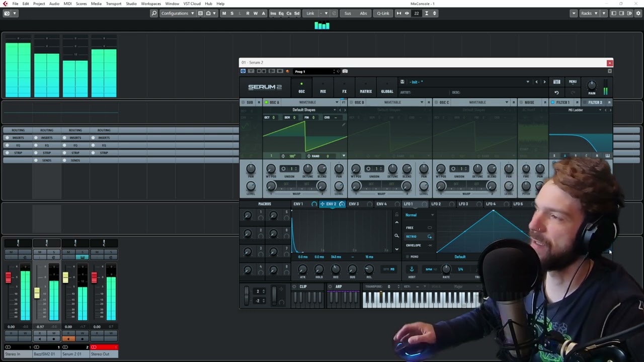This screenshot has width=644, height=362.
Task: Click the envelope zoom magnifier icon
Action: 396,236
